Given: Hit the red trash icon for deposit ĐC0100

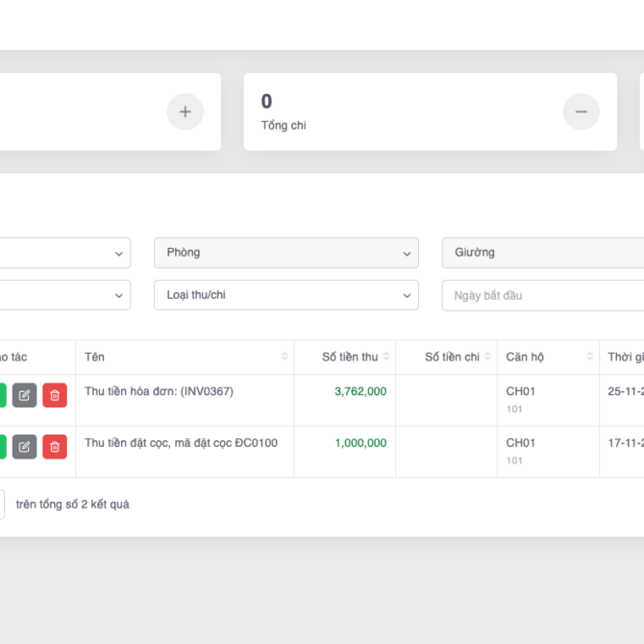Looking at the screenshot, I should point(55,446).
